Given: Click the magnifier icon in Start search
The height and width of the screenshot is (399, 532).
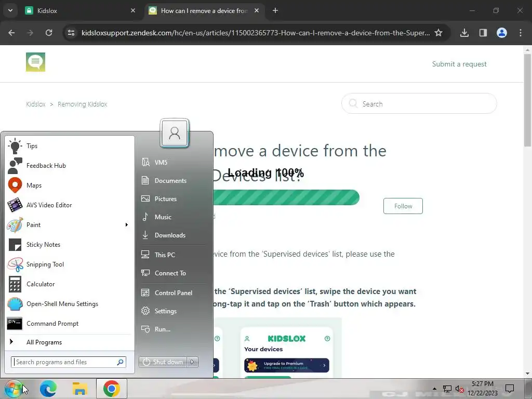Looking at the screenshot, I should coord(120,362).
